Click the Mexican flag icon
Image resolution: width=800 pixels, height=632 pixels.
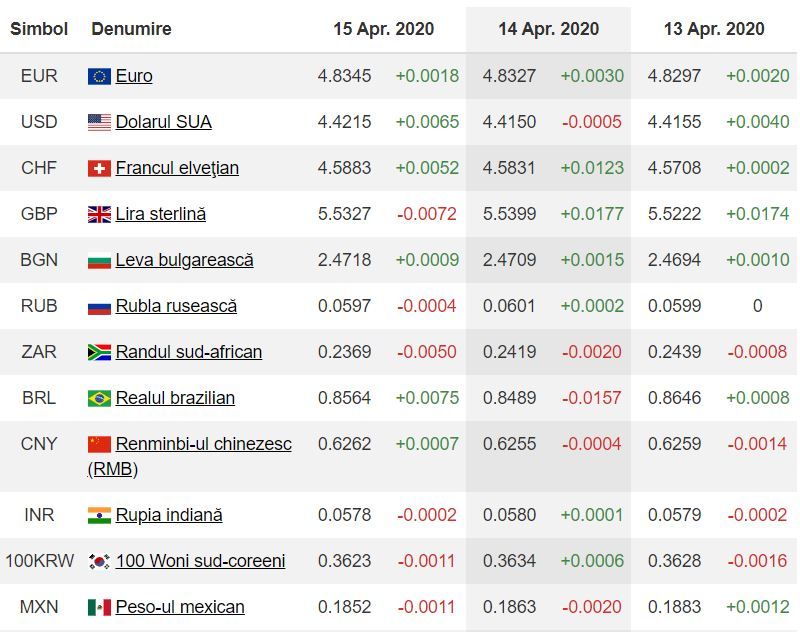pyautogui.click(x=99, y=607)
